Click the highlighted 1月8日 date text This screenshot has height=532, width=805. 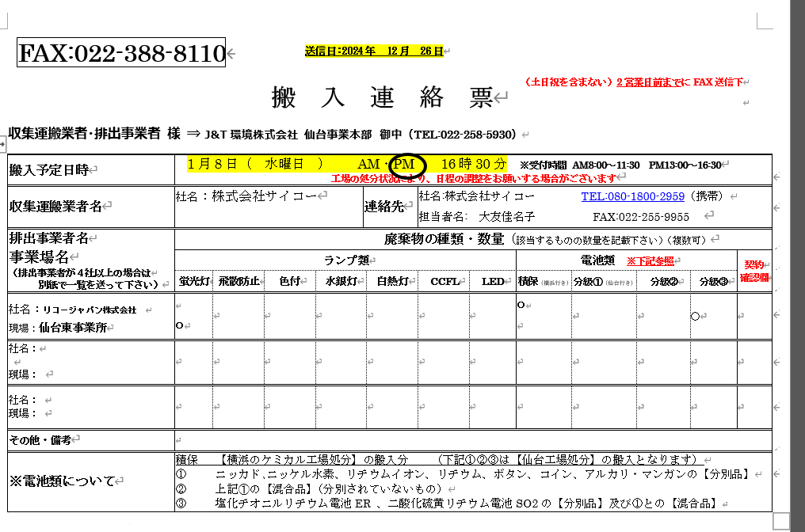(x=213, y=164)
